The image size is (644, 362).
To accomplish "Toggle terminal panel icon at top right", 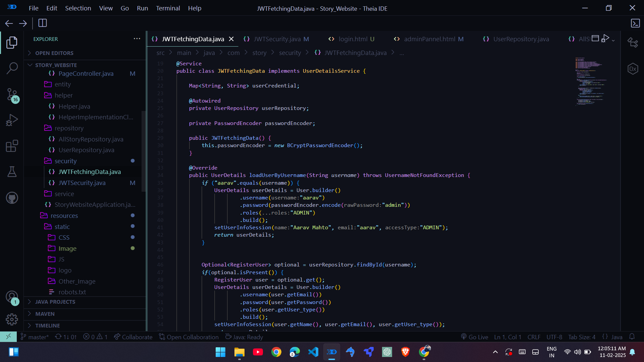I will 635,23.
